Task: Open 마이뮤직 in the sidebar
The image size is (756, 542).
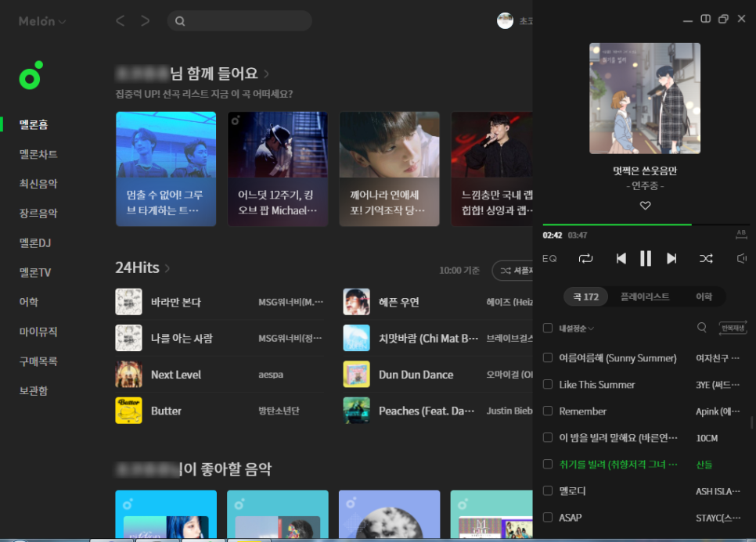Action: click(38, 331)
